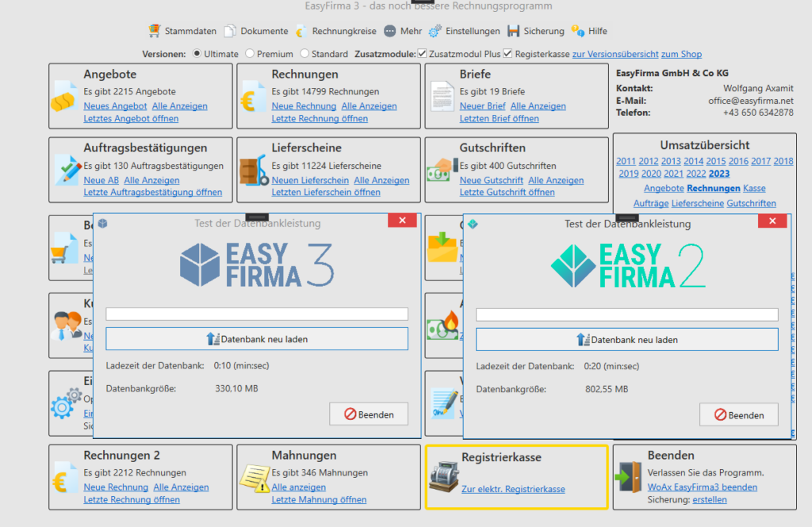Screen dimensions: 812x527
Task: Click the Gutschriften cash hand icon
Action: (x=441, y=170)
